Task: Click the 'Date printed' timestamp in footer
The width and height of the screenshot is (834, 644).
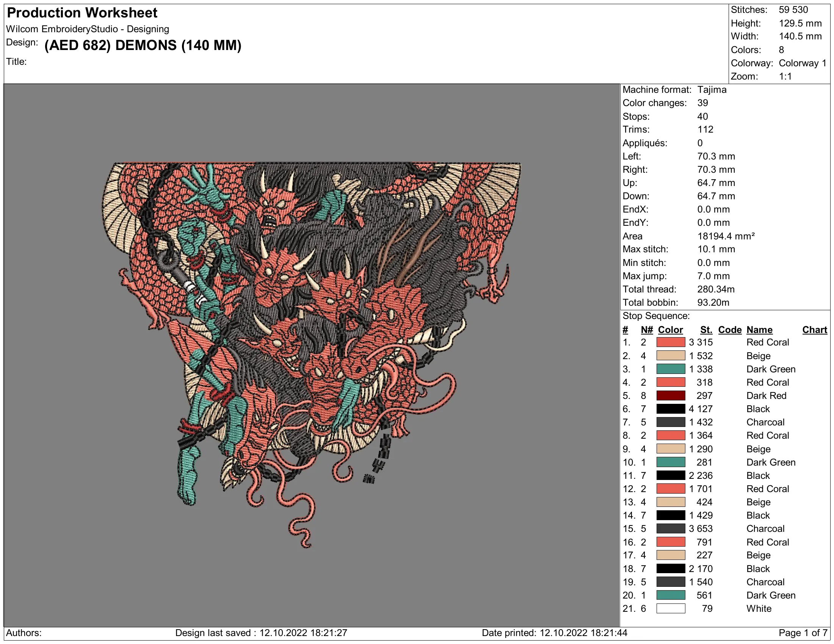Action: point(555,633)
